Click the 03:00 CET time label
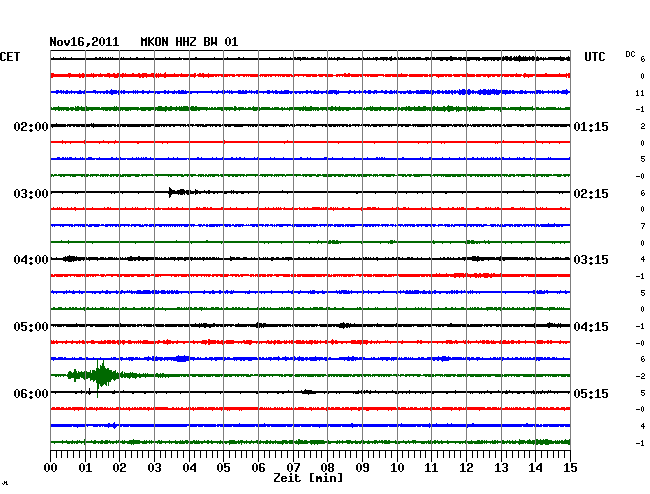The width and height of the screenshot is (650, 494). (31, 194)
